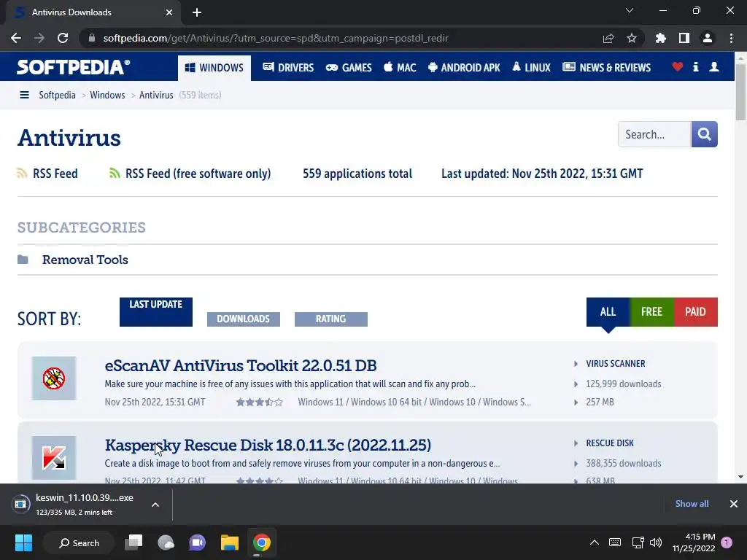Open the Chrome three-dot menu
This screenshot has height=560, width=747.
[731, 38]
